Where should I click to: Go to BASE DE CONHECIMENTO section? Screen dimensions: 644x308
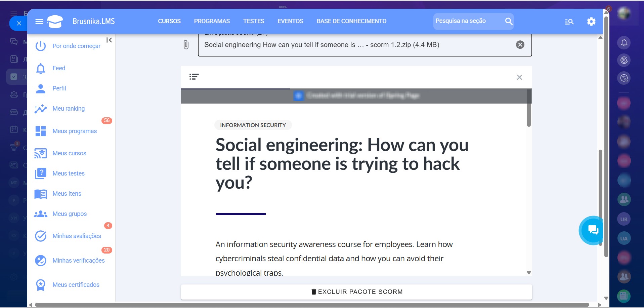coord(351,21)
